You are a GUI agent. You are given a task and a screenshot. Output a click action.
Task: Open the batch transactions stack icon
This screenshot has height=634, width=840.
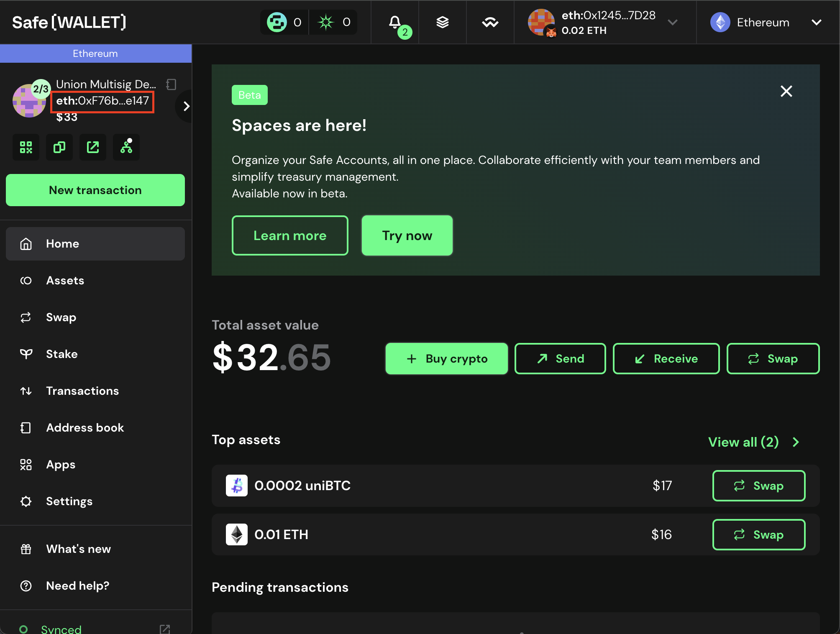pyautogui.click(x=442, y=22)
